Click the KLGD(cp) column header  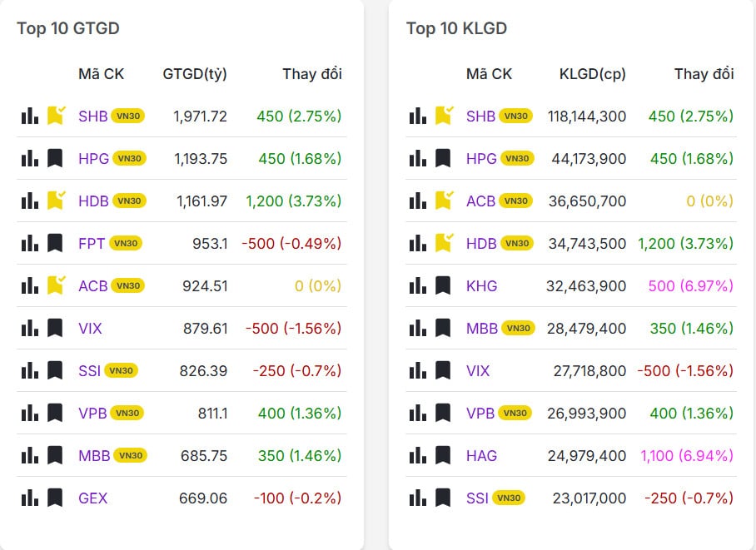click(592, 74)
